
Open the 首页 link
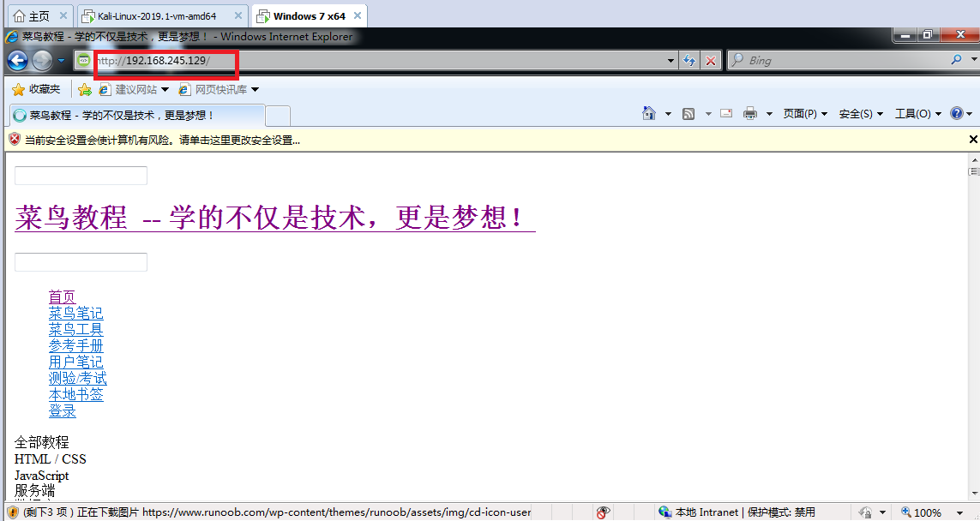pyautogui.click(x=63, y=296)
